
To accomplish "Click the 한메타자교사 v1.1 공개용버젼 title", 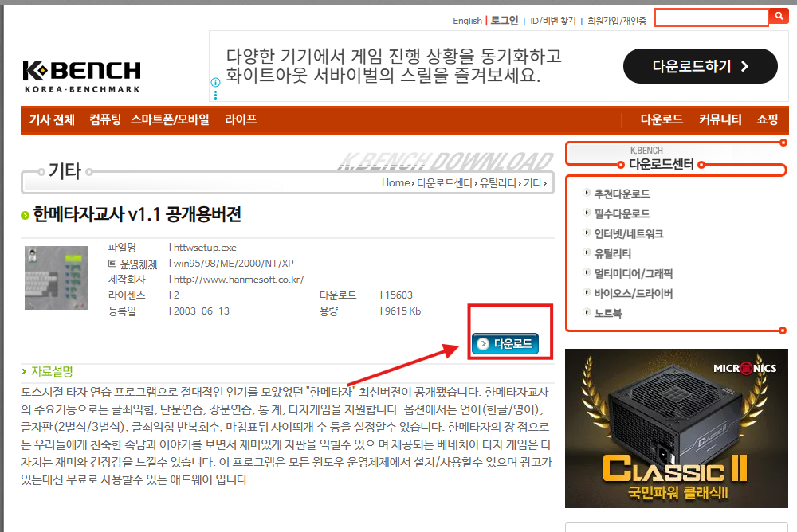I will click(x=137, y=214).
